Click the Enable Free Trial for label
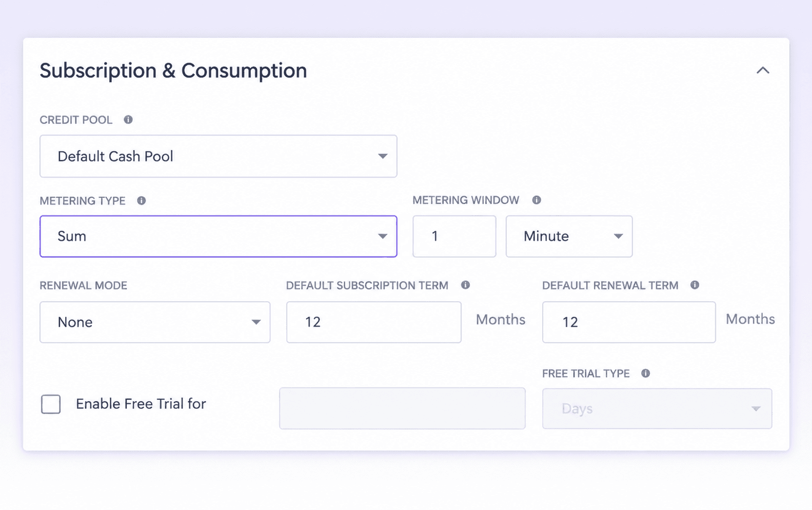The width and height of the screenshot is (812, 510). point(141,404)
